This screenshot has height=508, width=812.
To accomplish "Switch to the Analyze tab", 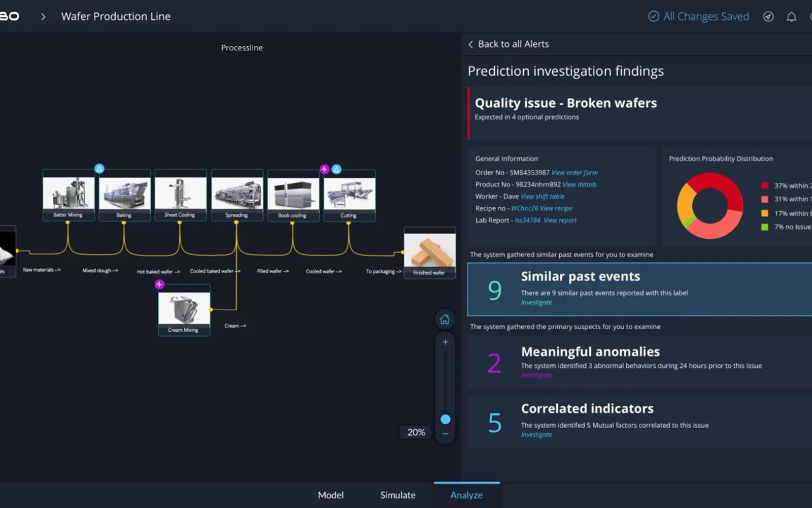I will point(466,495).
